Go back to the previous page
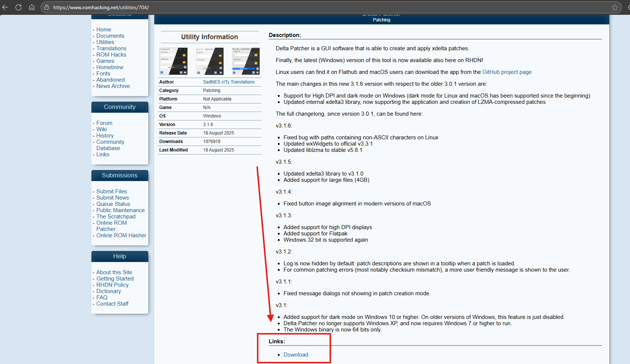Viewport: 630px width, 364px height. pyautogui.click(x=5, y=7)
